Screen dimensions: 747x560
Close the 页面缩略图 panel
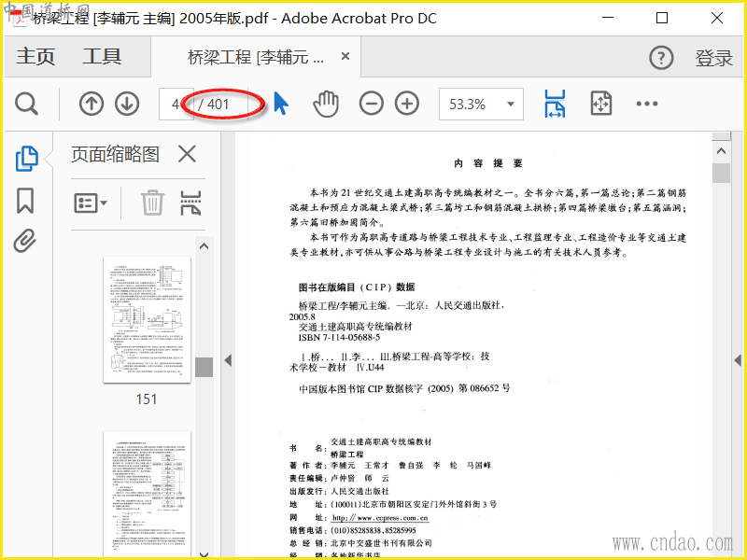coord(187,154)
